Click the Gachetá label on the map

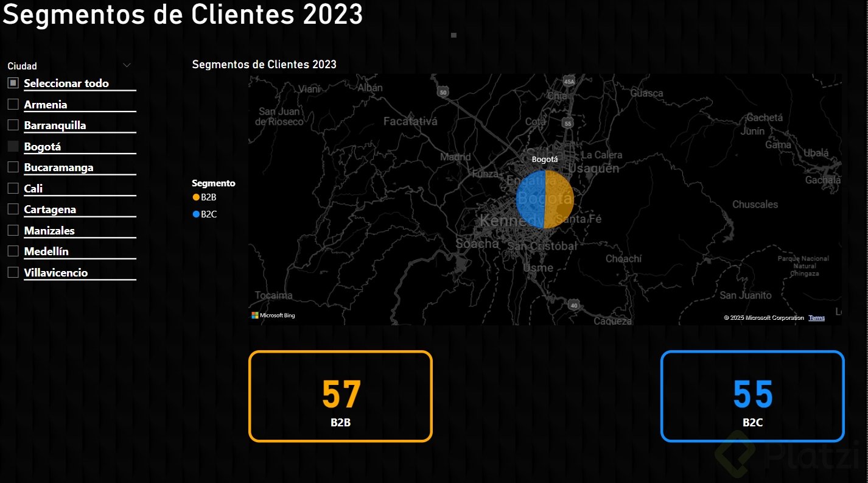pyautogui.click(x=765, y=118)
